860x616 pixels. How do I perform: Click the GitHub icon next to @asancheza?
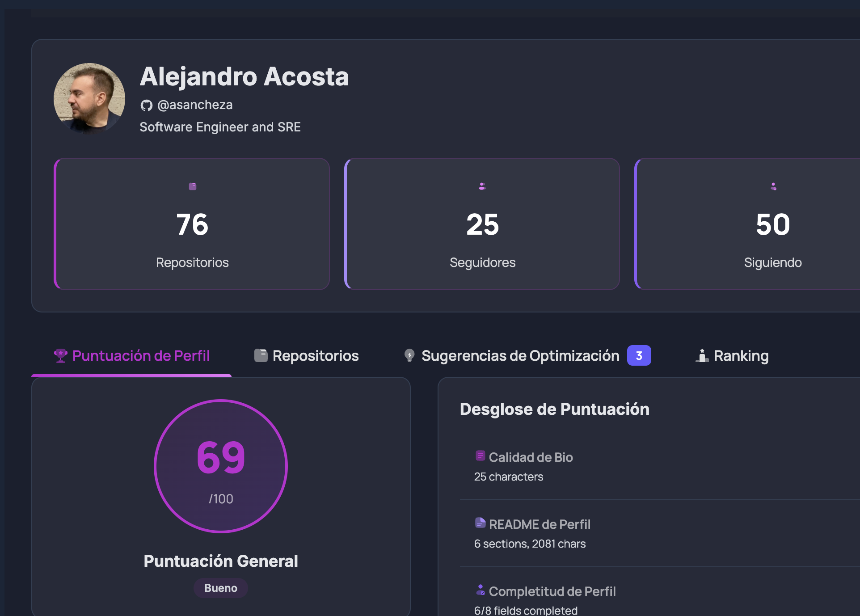click(x=147, y=104)
